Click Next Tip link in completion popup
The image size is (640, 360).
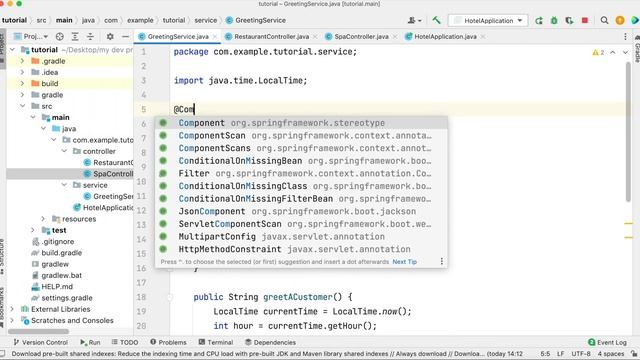pyautogui.click(x=404, y=262)
